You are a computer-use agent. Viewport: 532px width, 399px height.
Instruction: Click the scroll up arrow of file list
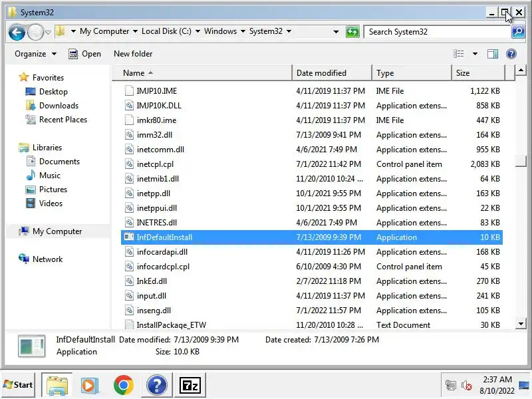coord(521,71)
